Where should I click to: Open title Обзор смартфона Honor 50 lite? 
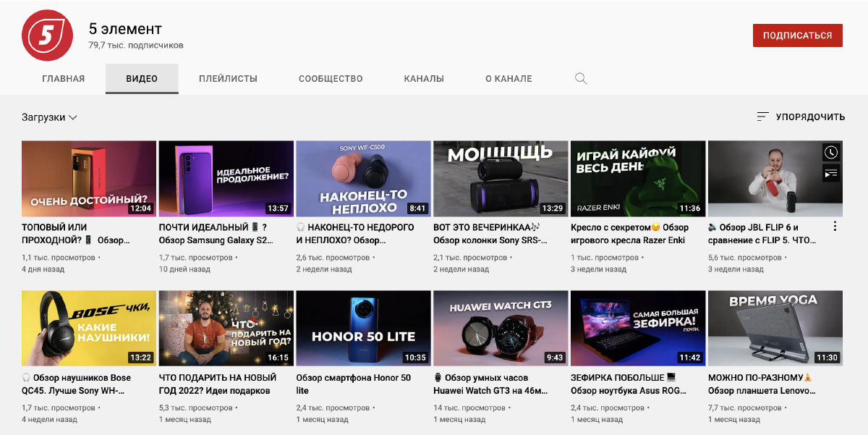(354, 384)
